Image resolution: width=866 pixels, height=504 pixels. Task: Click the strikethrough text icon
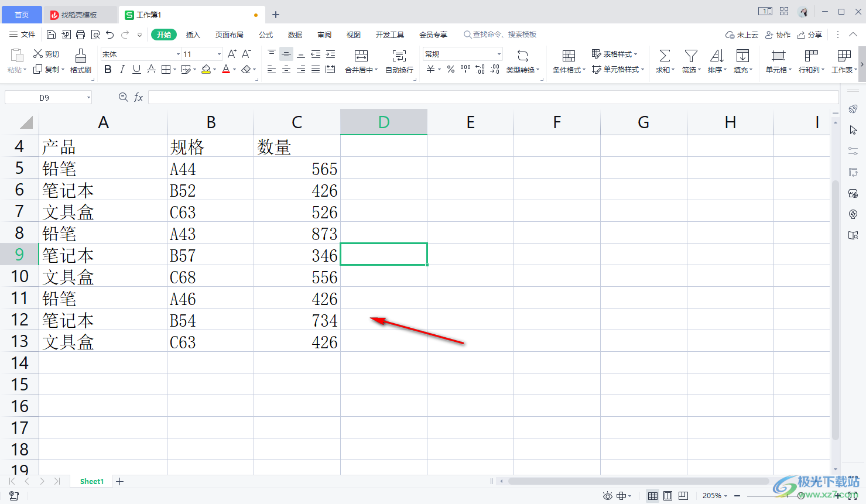pos(151,70)
